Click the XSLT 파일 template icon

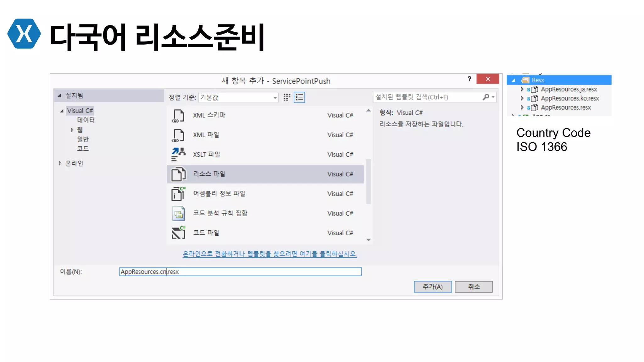pos(178,155)
